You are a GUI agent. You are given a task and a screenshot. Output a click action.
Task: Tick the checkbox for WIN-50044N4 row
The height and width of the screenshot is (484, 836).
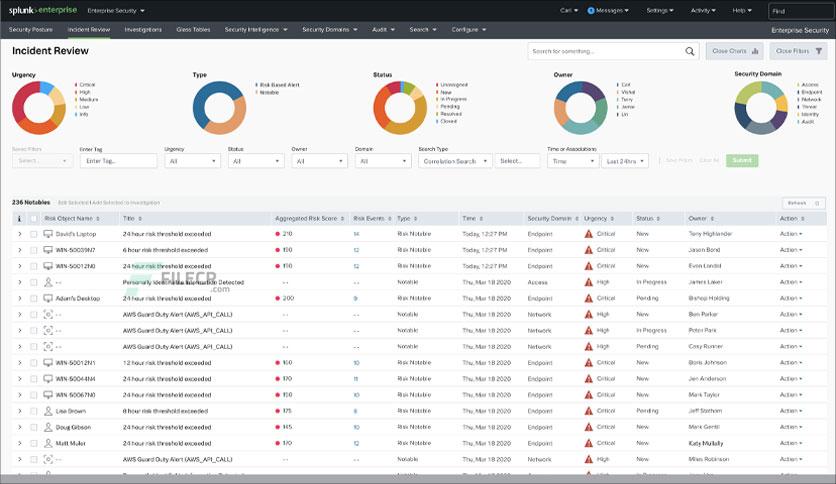tap(34, 378)
